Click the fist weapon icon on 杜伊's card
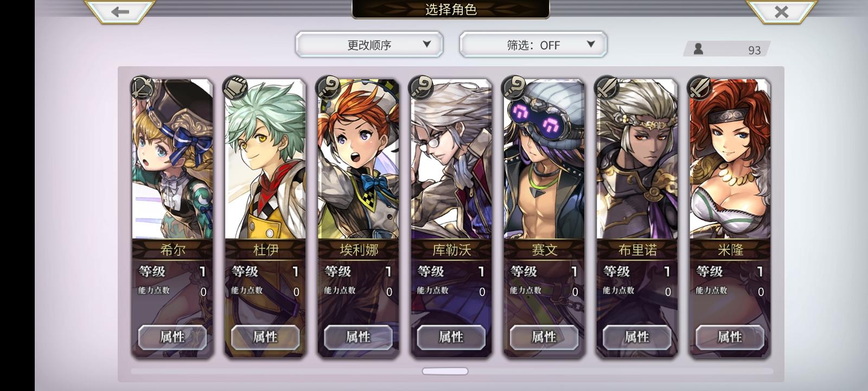Screen dimensions: 868x391 235,87
